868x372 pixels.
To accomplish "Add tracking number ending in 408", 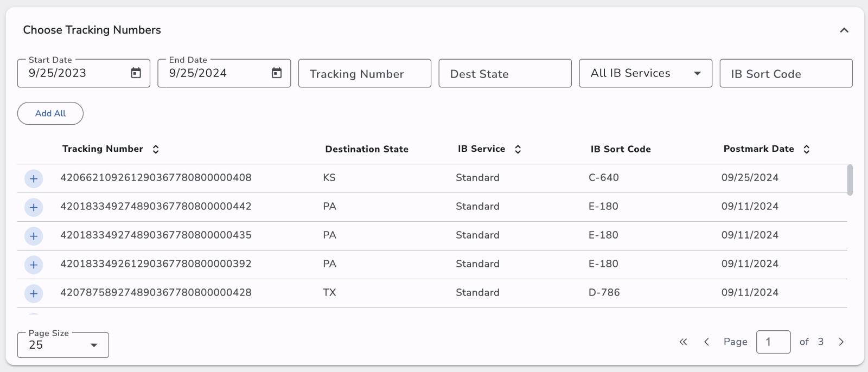I will pos(34,178).
